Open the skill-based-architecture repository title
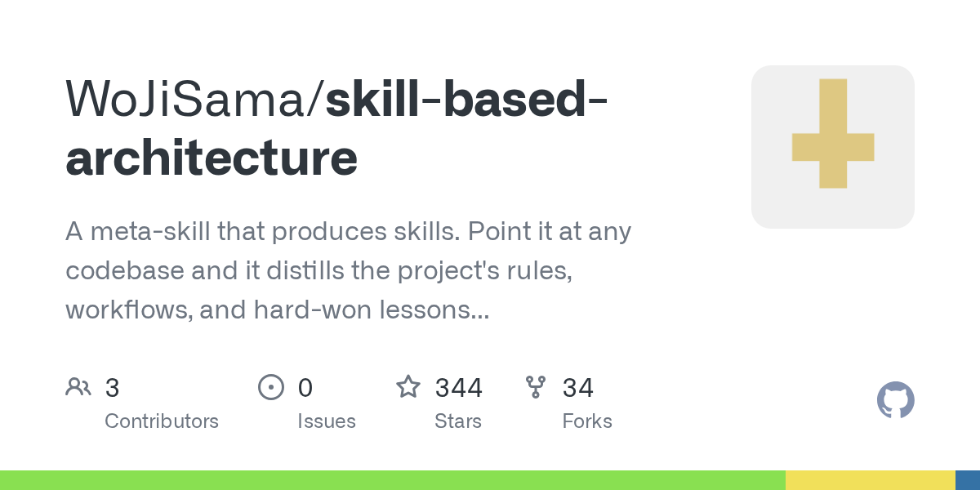This screenshot has width=980, height=490. click(336, 128)
